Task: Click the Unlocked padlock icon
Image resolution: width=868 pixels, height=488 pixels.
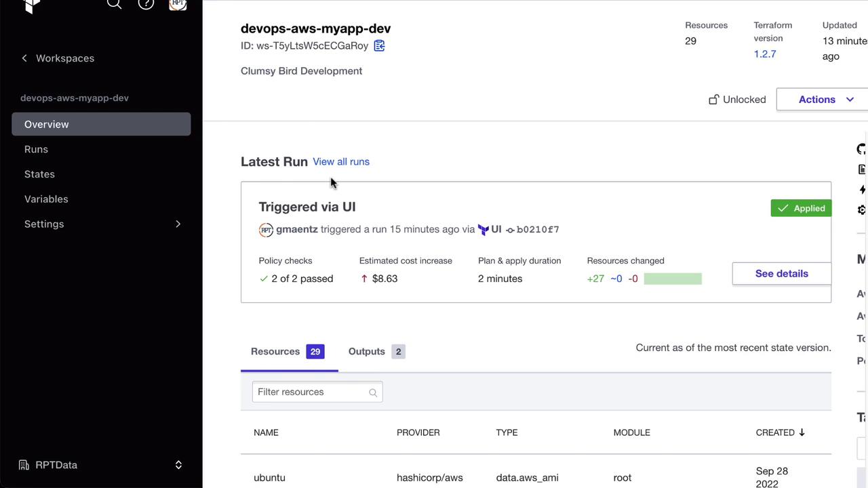Action: click(x=713, y=100)
